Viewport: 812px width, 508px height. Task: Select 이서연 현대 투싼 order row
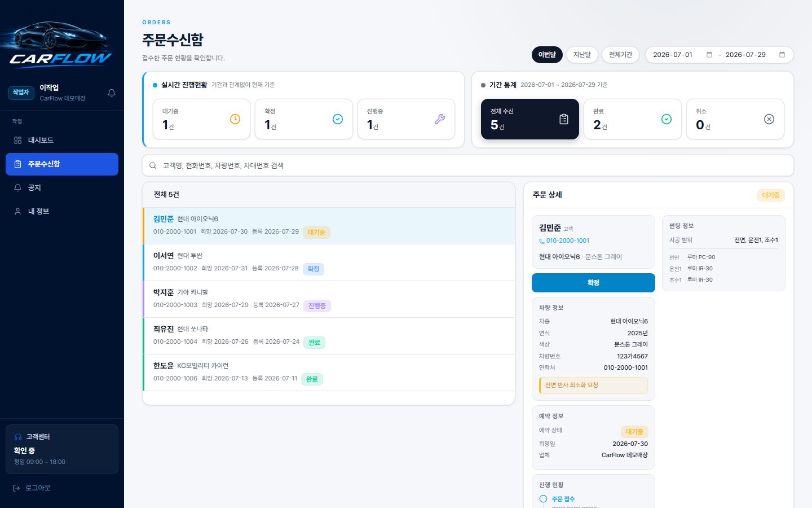click(329, 262)
